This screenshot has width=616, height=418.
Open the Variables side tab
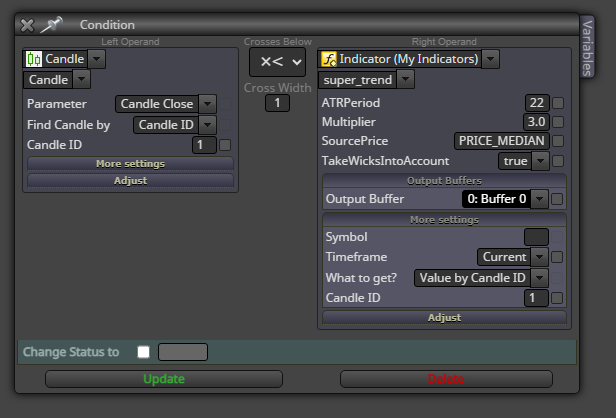click(x=587, y=48)
